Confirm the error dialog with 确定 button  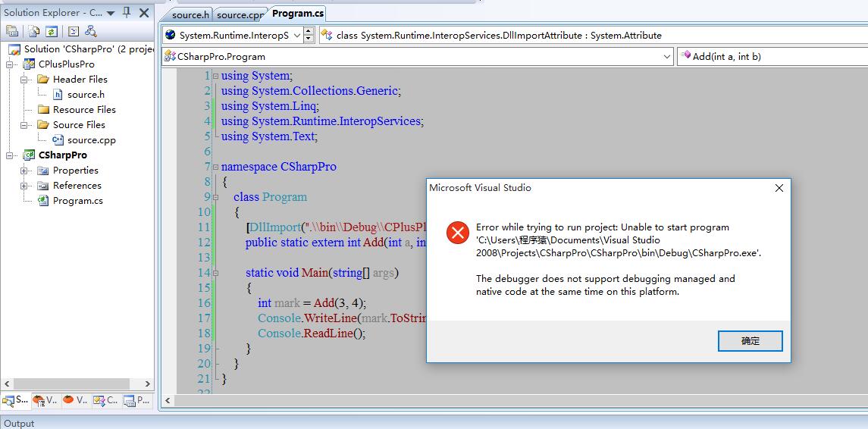coord(750,341)
